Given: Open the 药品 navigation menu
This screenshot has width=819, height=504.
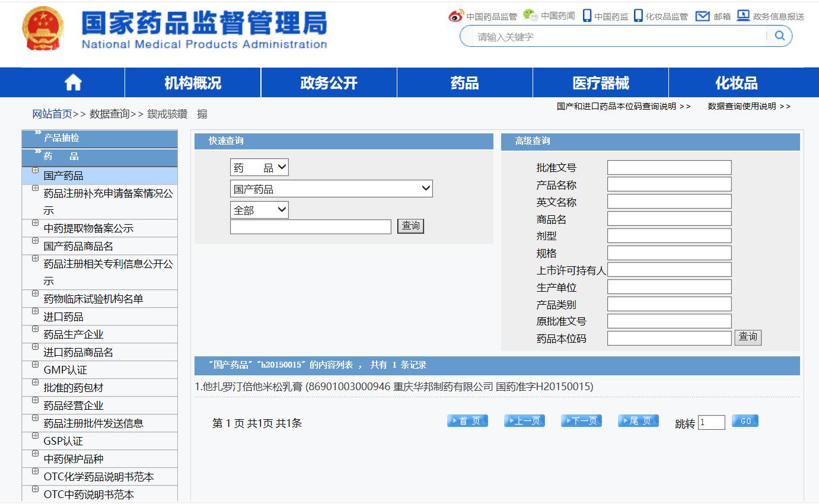Looking at the screenshot, I should 464,82.
